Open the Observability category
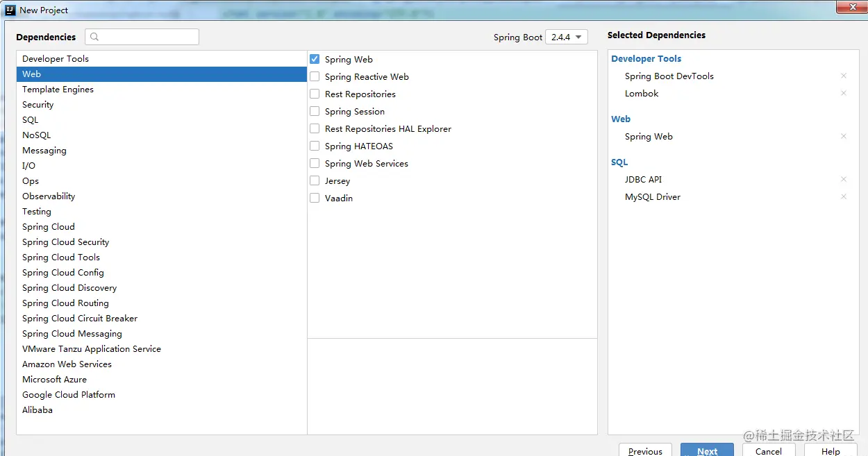This screenshot has width=868, height=456. click(161, 196)
